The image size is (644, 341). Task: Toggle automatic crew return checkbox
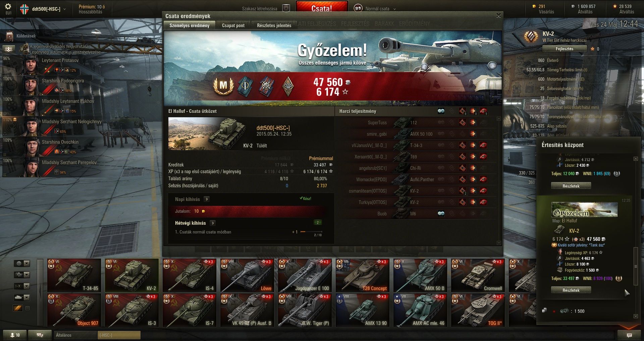26,52
